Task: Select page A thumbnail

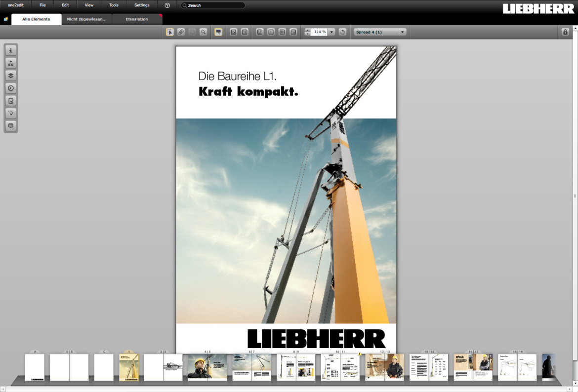Action: (x=35, y=367)
